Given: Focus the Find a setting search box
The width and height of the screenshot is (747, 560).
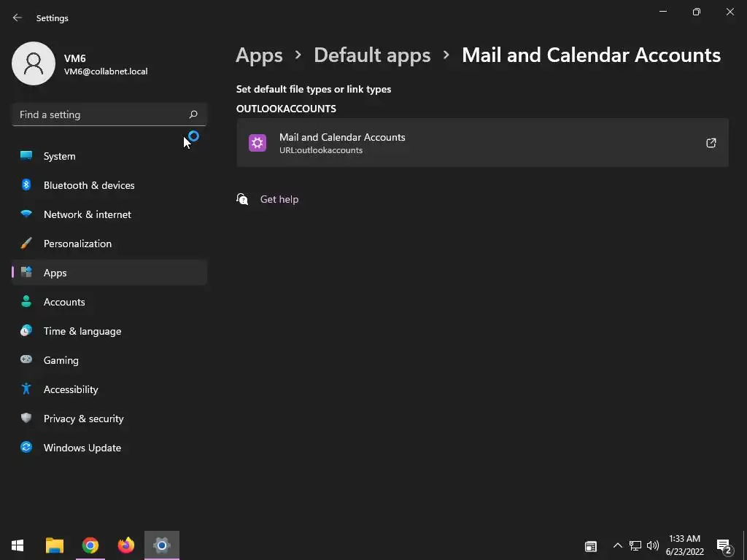Looking at the screenshot, I should [109, 114].
